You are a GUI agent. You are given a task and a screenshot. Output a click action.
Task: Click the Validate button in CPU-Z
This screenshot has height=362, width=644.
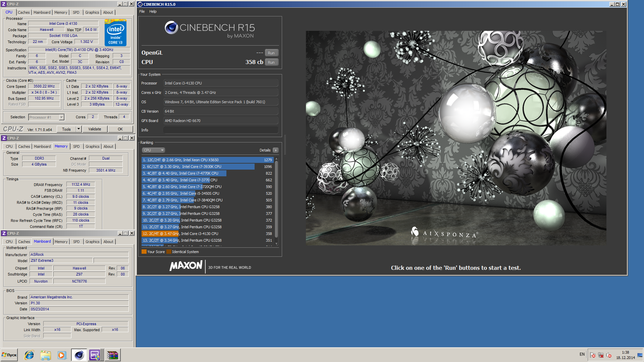pyautogui.click(x=95, y=129)
